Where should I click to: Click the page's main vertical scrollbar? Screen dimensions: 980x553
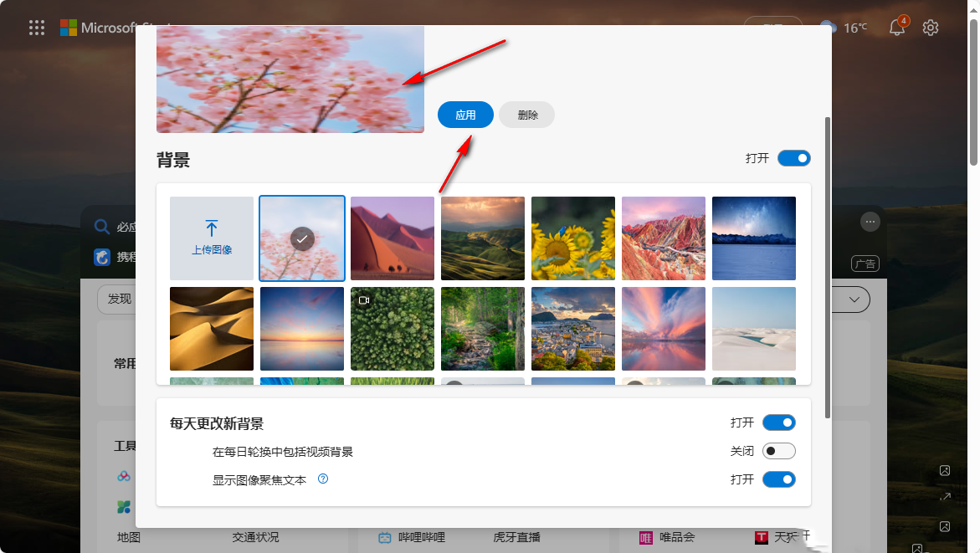(973, 92)
